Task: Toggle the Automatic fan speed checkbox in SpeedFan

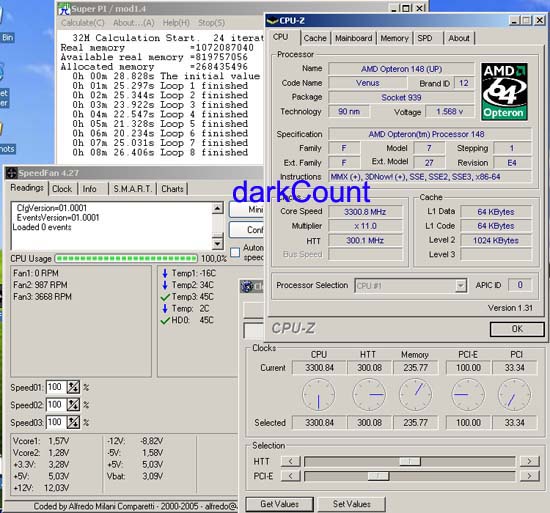Action: [235, 252]
